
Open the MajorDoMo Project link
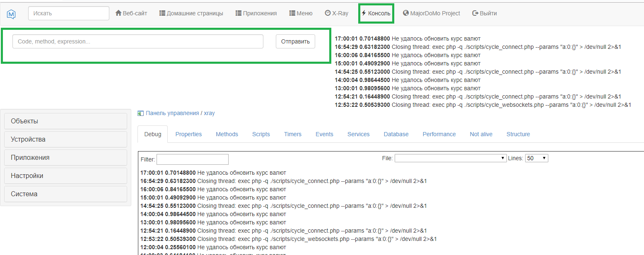431,13
